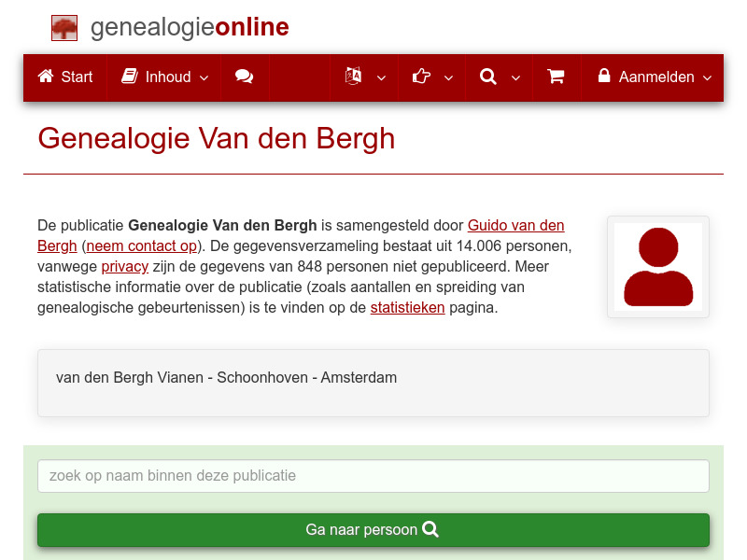The image size is (747, 560).
Task: Open the language selection flag icon
Action: (x=353, y=77)
